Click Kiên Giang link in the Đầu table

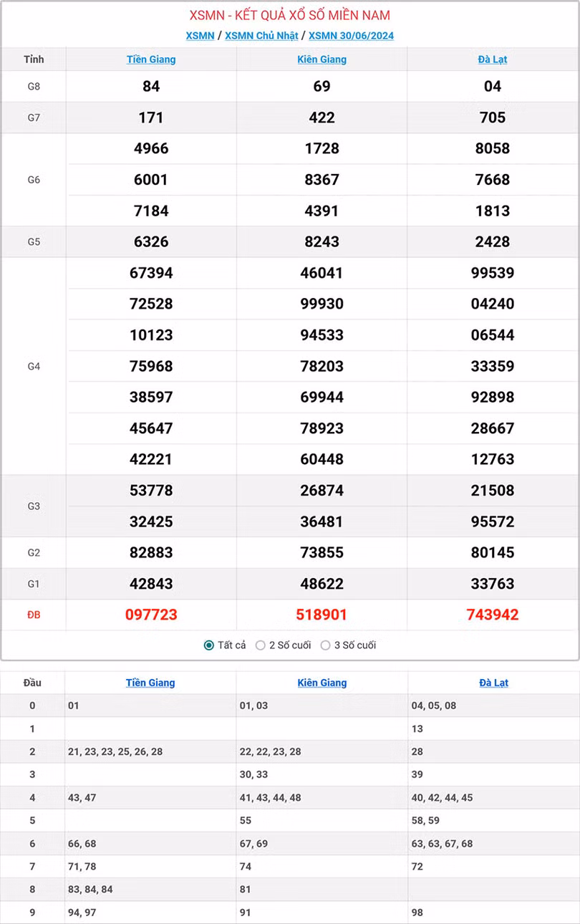tap(322, 683)
